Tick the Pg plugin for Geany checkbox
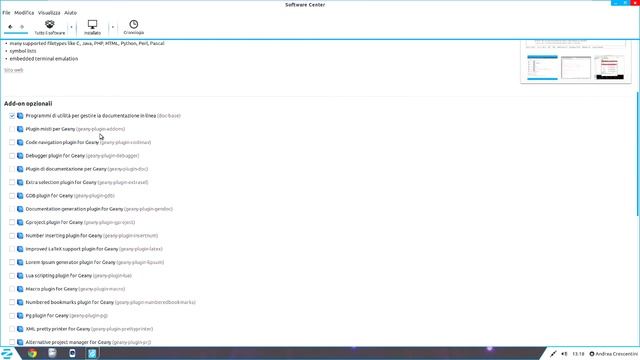This screenshot has width=640, height=360. coord(12,316)
